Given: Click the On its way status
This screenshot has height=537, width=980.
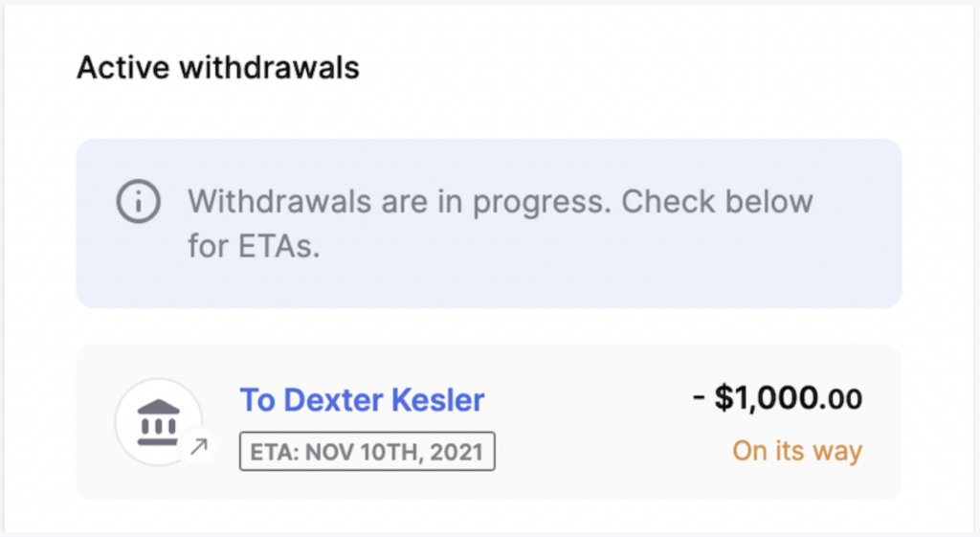Looking at the screenshot, I should [797, 450].
